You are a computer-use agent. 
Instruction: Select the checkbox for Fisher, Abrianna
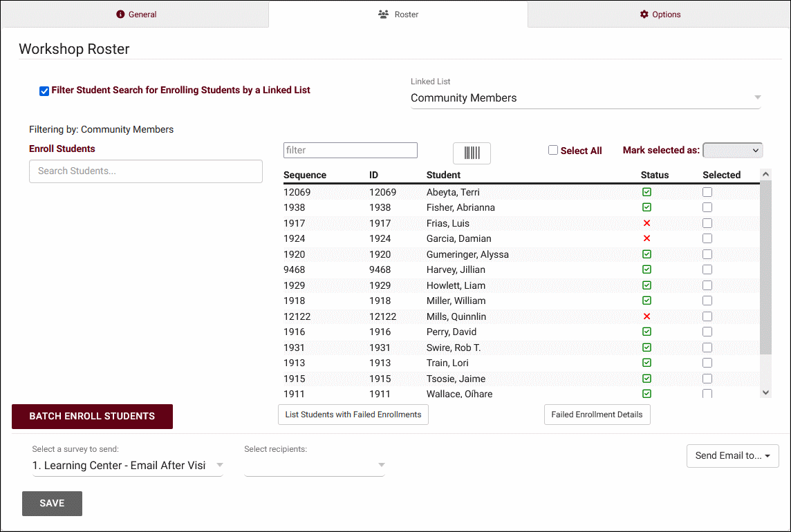[707, 207]
